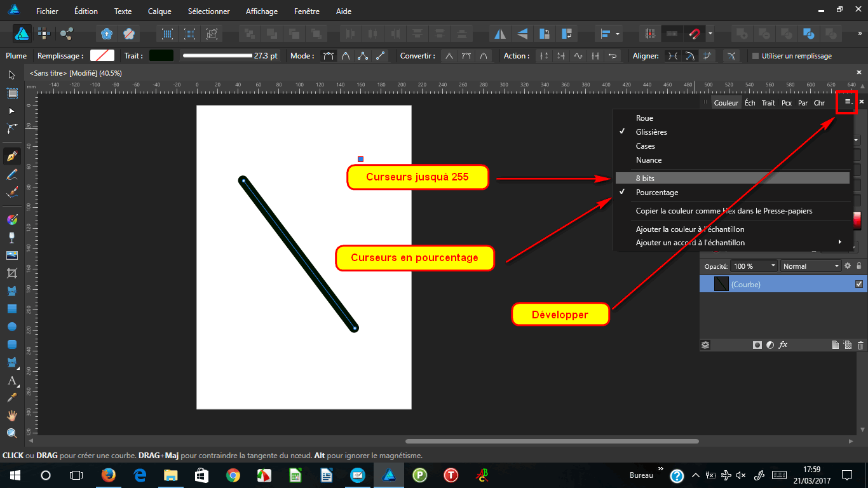The image size is (868, 488).
Task: Toggle Force Pixel Alignment grid icon
Action: coord(649,33)
